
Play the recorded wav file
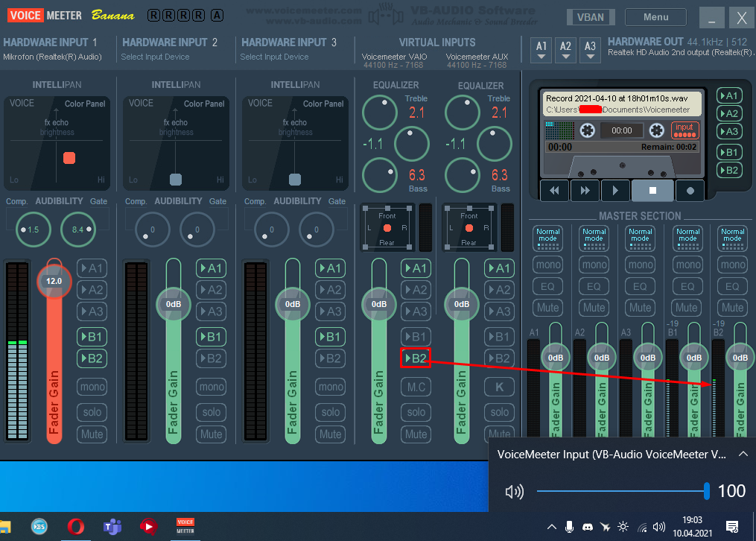coord(615,191)
